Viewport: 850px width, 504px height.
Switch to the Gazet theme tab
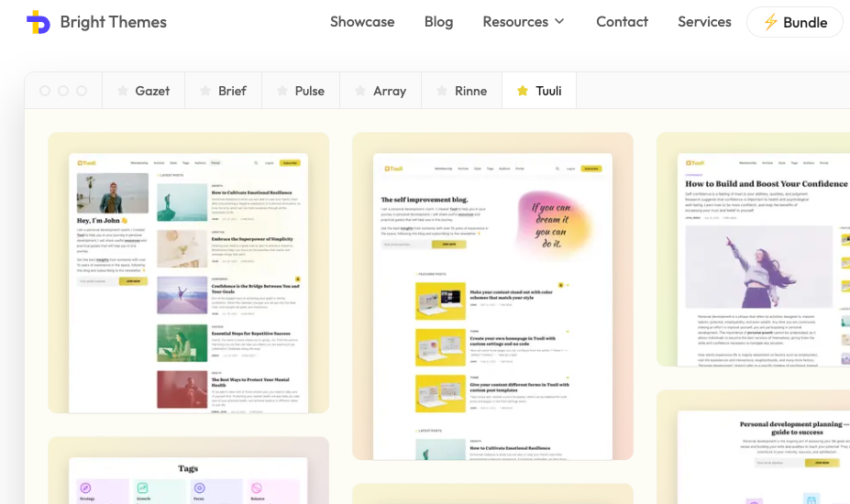[144, 91]
